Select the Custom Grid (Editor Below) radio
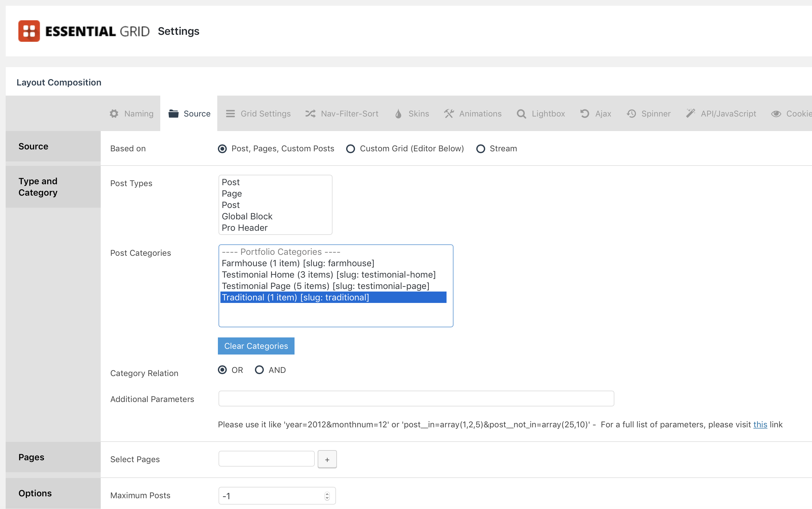This screenshot has height=509, width=812. pyautogui.click(x=351, y=149)
